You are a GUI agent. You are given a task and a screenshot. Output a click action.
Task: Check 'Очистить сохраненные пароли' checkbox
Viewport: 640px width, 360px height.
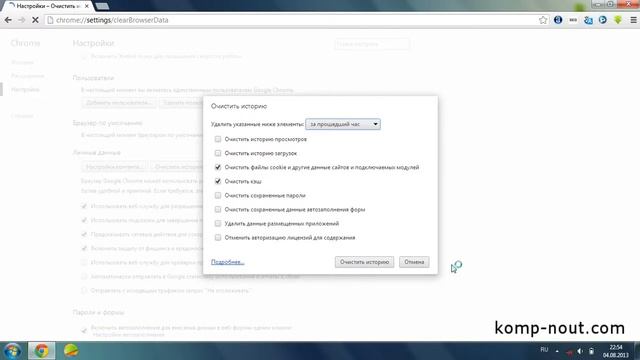[x=218, y=195]
